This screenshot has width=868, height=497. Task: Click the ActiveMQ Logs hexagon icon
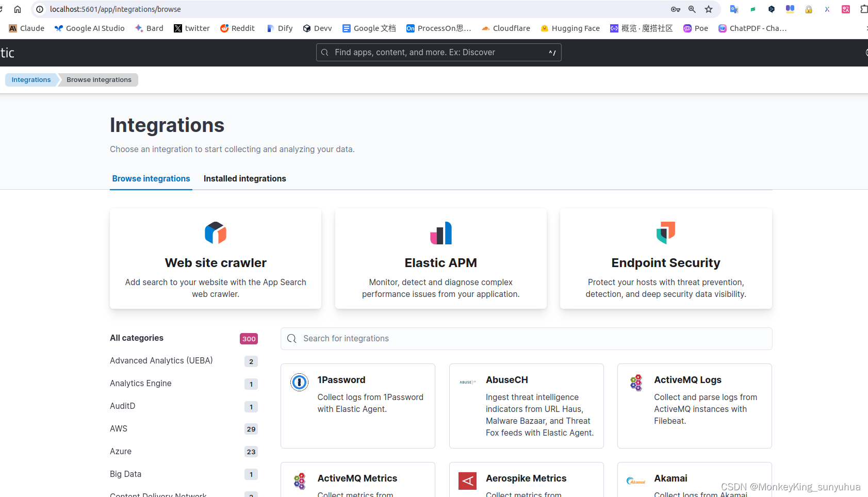(x=636, y=383)
